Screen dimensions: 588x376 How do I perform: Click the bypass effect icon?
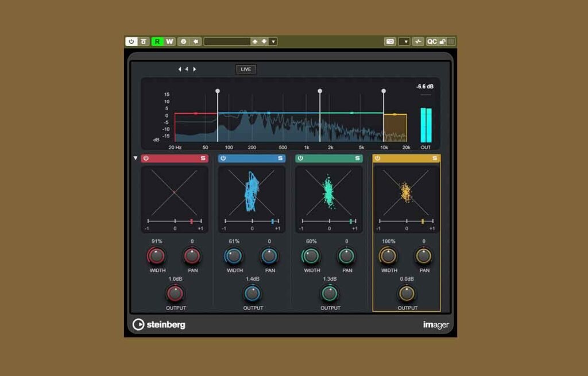144,41
